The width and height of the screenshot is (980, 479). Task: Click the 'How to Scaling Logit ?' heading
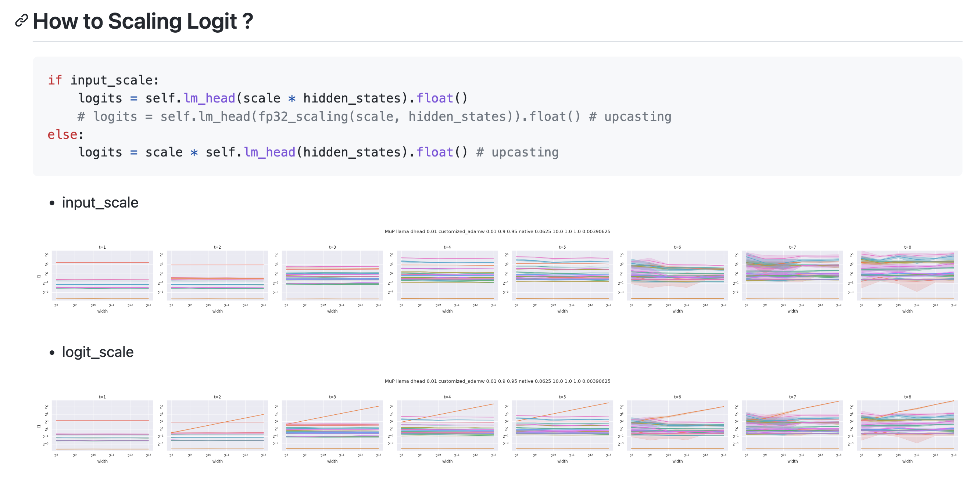(x=143, y=21)
